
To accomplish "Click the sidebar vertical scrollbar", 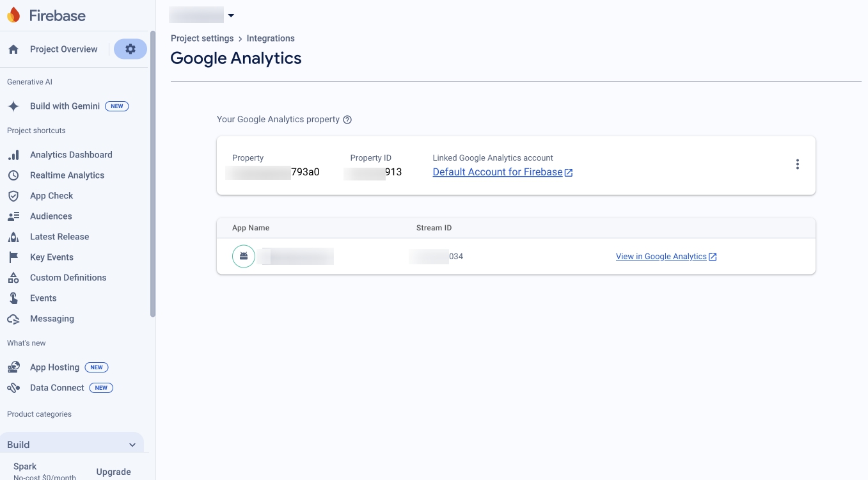I will tap(152, 173).
